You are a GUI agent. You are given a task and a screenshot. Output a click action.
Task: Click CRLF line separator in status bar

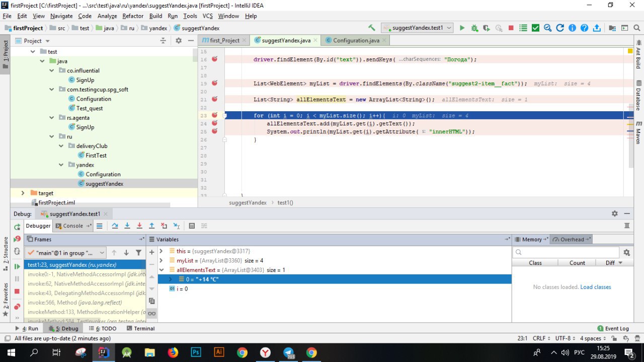pos(540,338)
